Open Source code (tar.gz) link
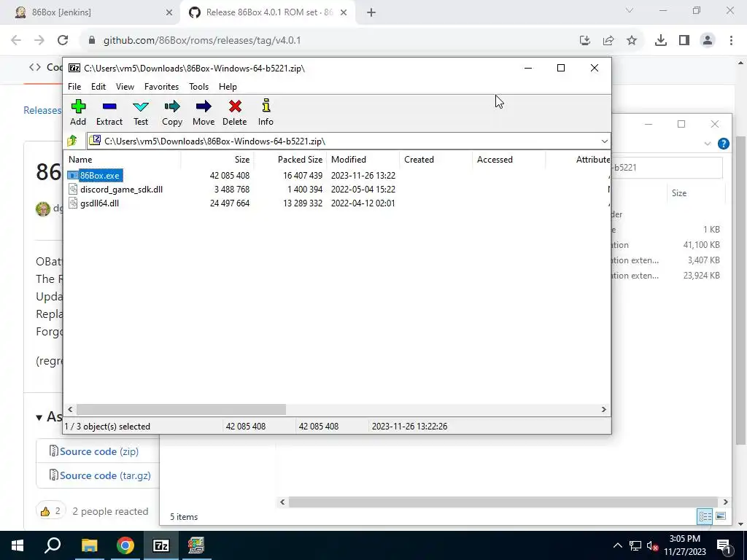The image size is (747, 560). (x=105, y=475)
